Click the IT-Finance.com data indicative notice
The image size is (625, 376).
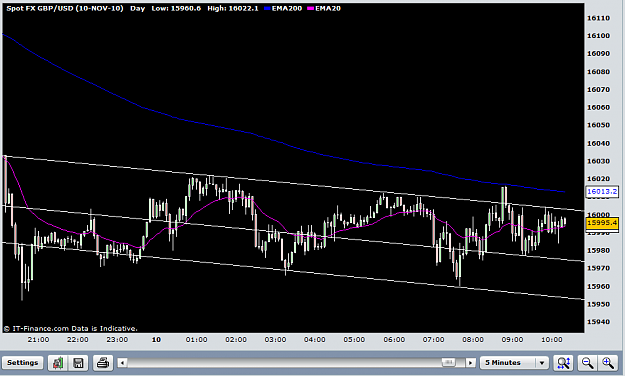point(71,329)
